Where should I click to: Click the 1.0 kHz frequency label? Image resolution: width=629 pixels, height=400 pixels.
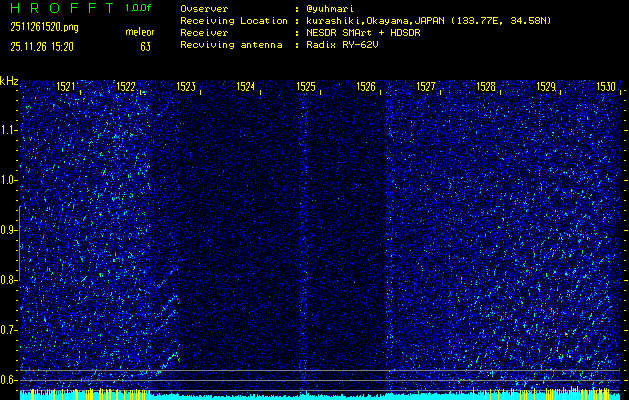(x=7, y=180)
